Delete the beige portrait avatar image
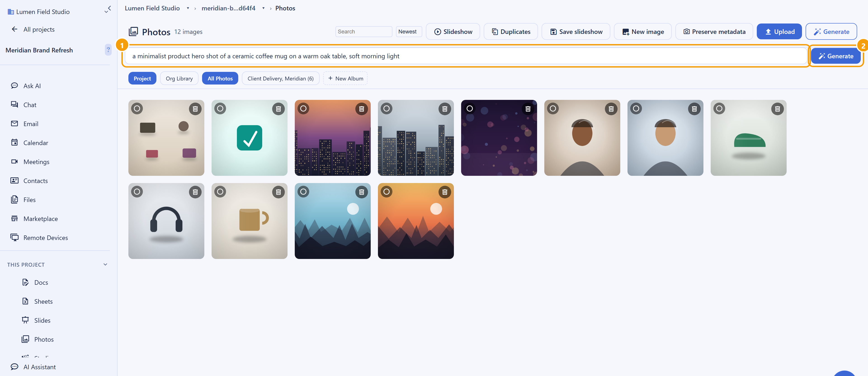 pyautogui.click(x=611, y=109)
